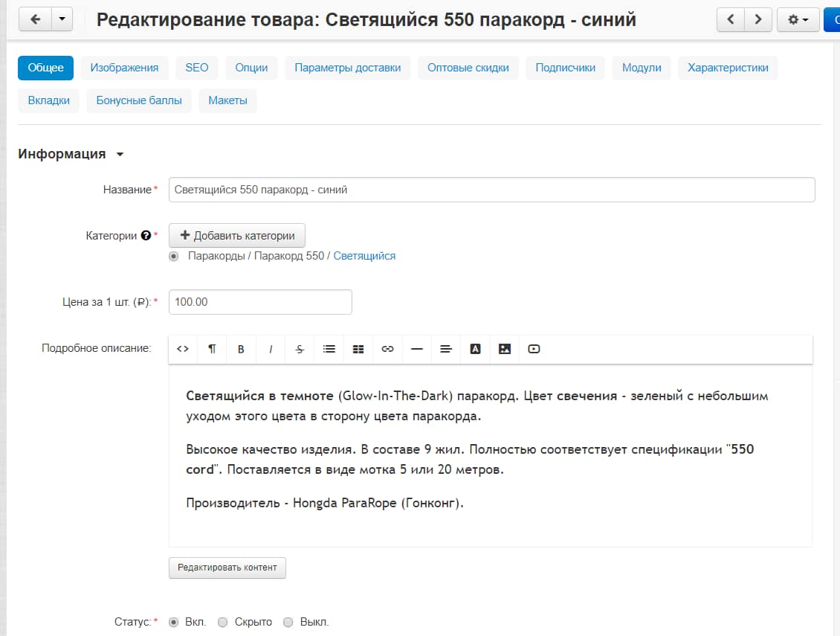Click inside the price input field

pyautogui.click(x=260, y=301)
